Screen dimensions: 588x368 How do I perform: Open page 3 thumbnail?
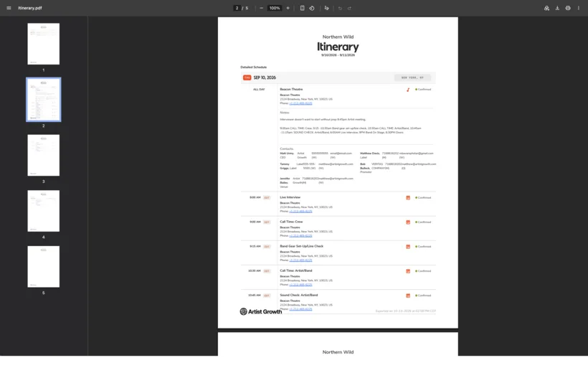(x=44, y=155)
